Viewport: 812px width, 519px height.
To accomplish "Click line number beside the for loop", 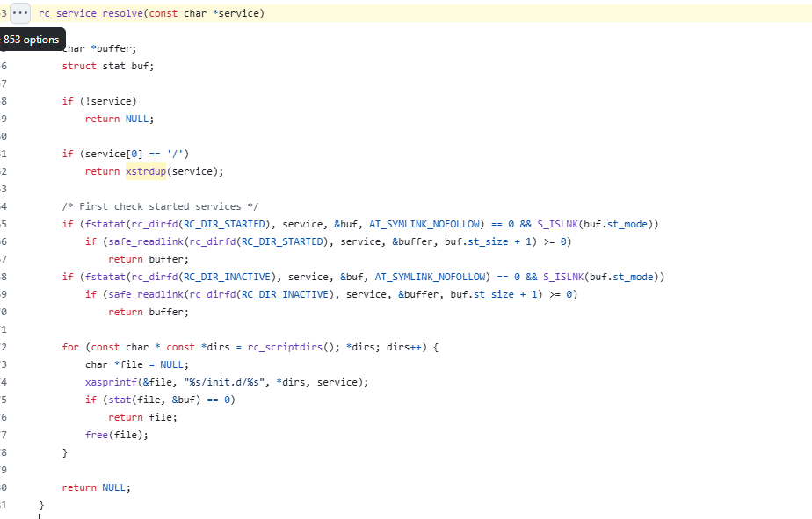I will [x=4, y=347].
